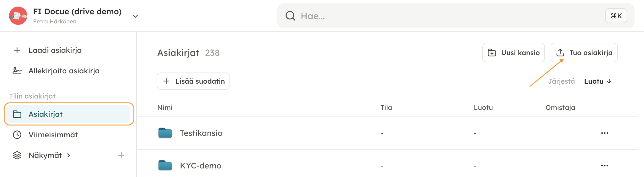Viewport: 644px width, 177px height.
Task: Open the KYC-demo folder icon
Action: (x=165, y=166)
